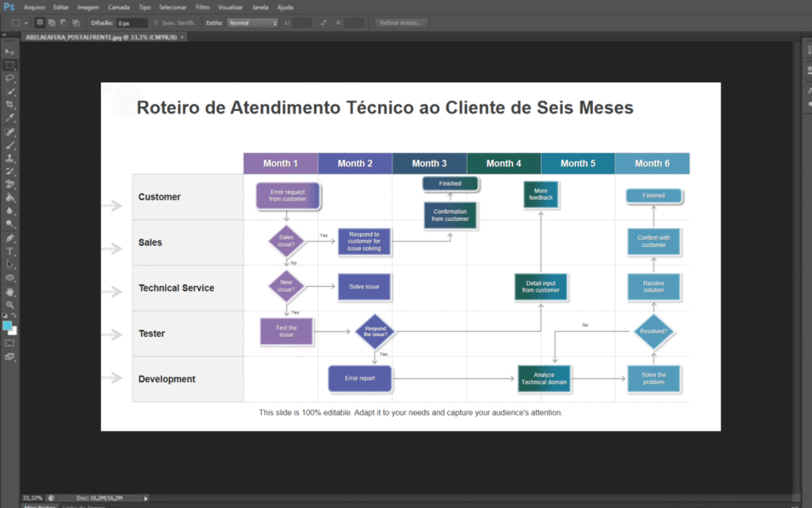Select the Zoom magnifier tool
The width and height of the screenshot is (812, 508).
(10, 304)
